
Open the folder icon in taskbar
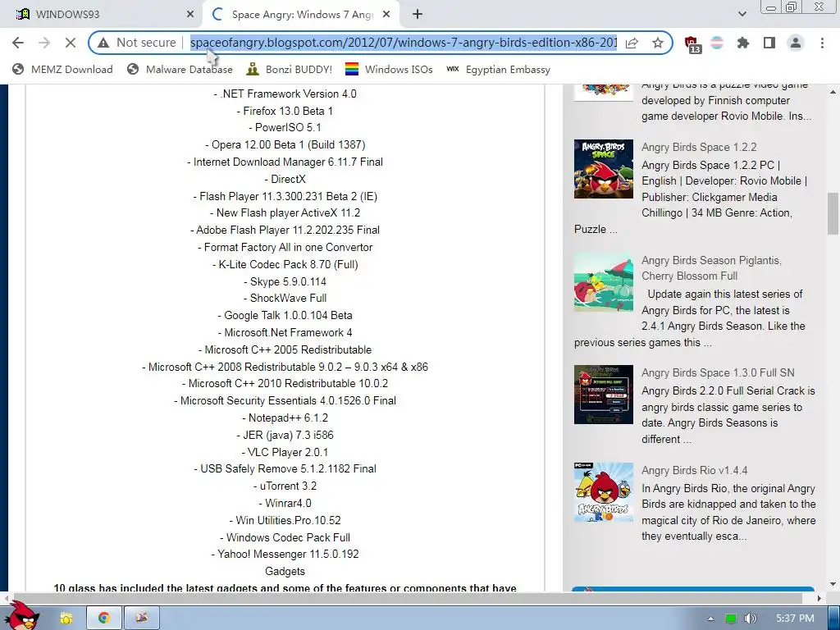66,619
